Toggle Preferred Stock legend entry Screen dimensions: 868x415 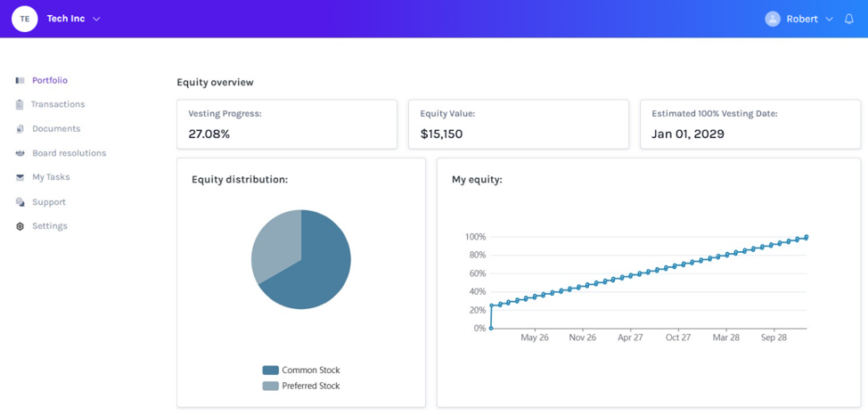pos(301,386)
